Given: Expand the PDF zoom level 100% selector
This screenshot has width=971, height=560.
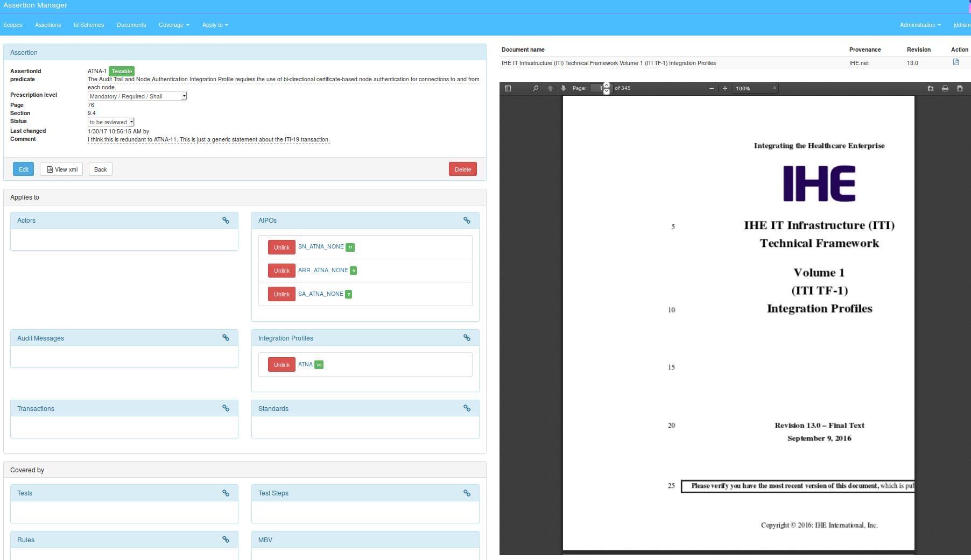Looking at the screenshot, I should (756, 88).
